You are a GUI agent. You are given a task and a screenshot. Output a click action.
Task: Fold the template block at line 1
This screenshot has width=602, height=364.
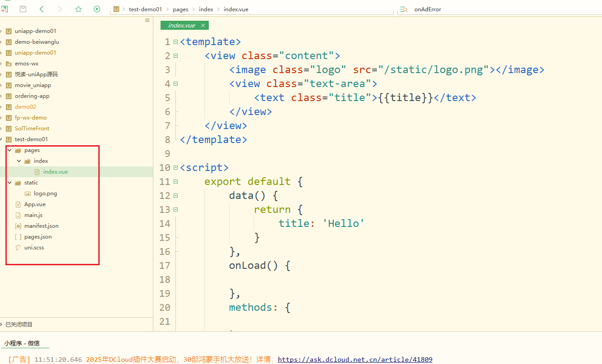[175, 41]
